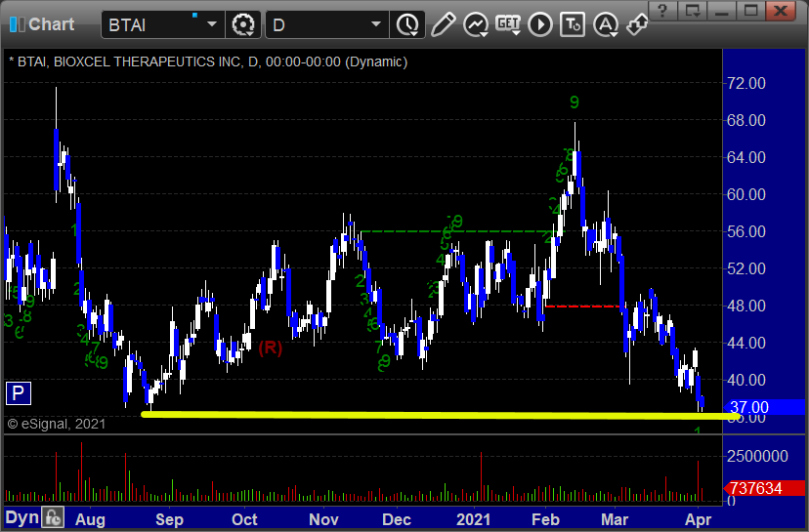Viewport: 809px width, 532px height.
Task: Click the Dyn button at bottom left
Action: (22, 517)
